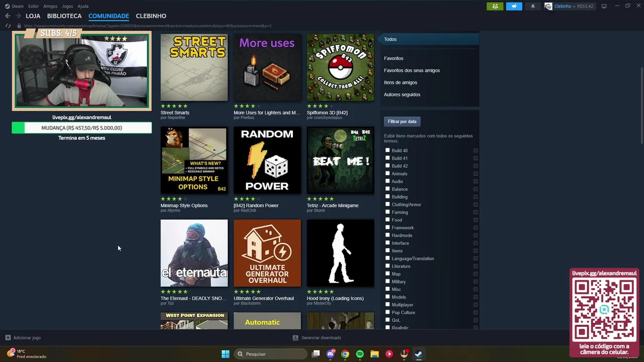Open the Amigos menu
The image size is (644, 362).
[x=50, y=7]
